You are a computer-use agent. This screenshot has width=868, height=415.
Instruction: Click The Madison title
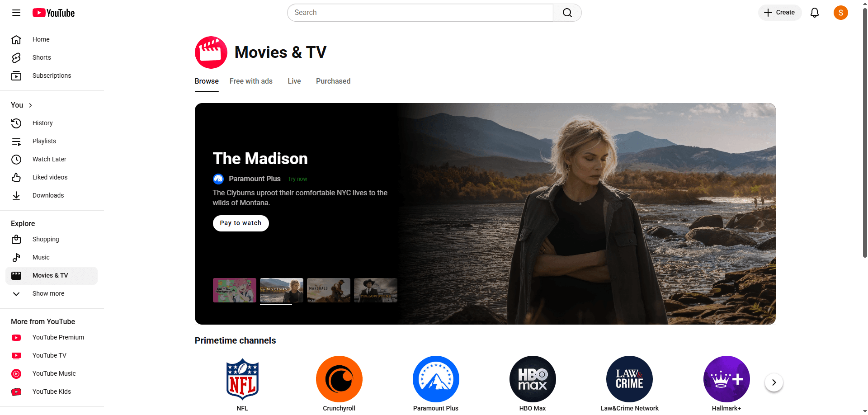pyautogui.click(x=260, y=159)
